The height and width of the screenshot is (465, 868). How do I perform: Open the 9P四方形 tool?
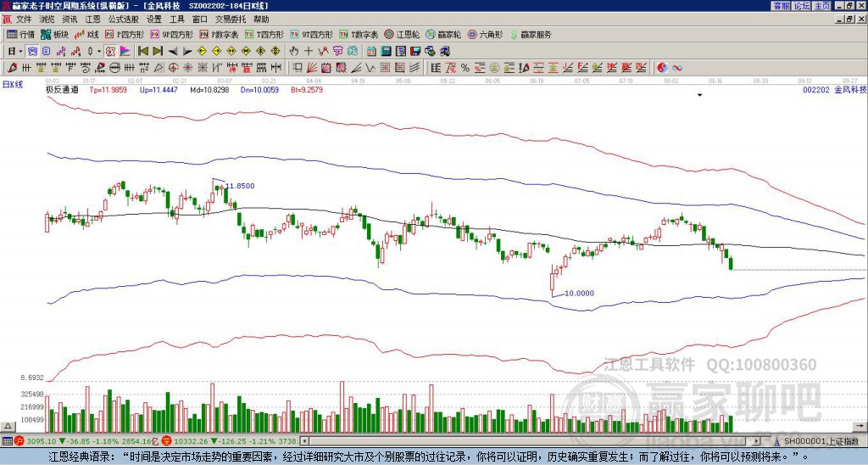[x=171, y=34]
